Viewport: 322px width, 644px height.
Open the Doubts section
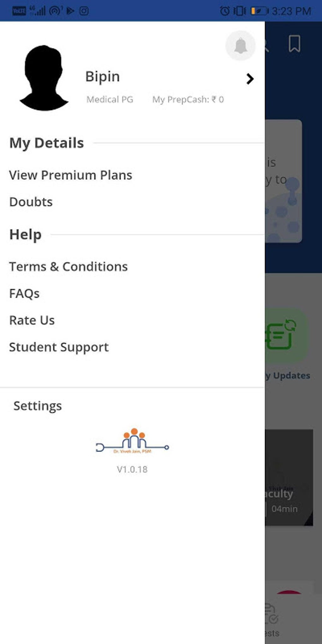(31, 202)
